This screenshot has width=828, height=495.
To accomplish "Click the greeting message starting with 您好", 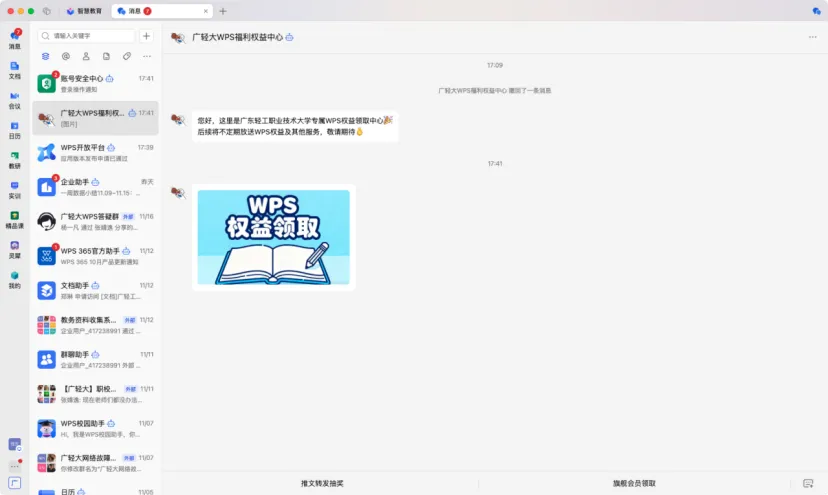I will pos(295,126).
